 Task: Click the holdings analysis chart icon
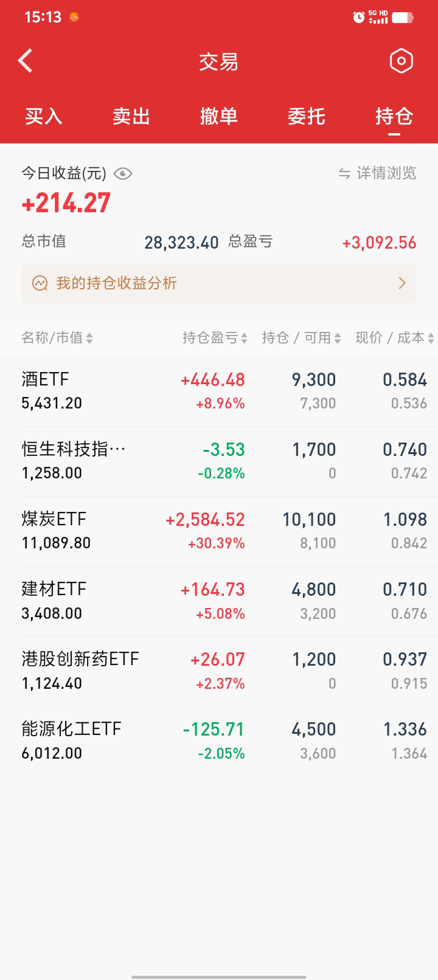(40, 283)
